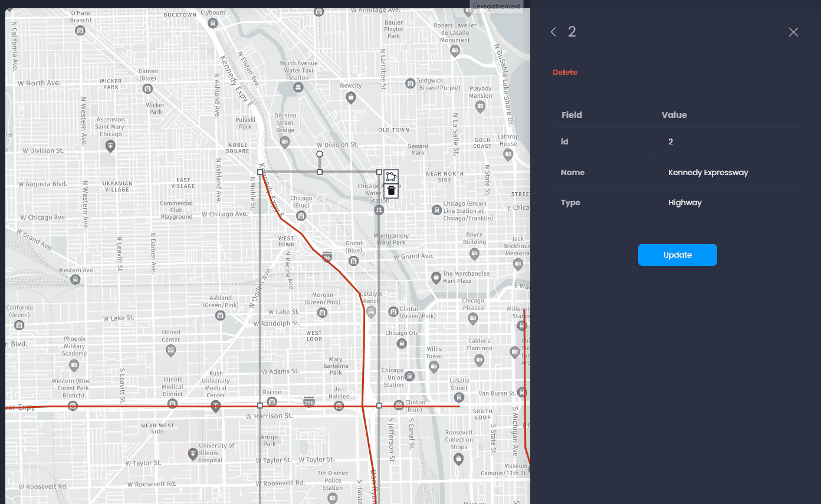This screenshot has height=504, width=821.
Task: Click the Robert Cavelier de La Salle Monument icon
Action: [x=455, y=51]
